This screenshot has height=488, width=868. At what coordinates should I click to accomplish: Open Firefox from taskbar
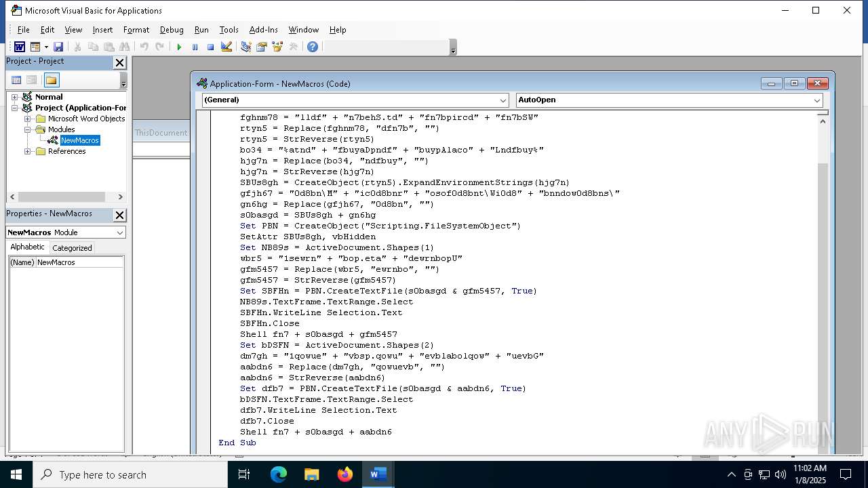(x=345, y=474)
